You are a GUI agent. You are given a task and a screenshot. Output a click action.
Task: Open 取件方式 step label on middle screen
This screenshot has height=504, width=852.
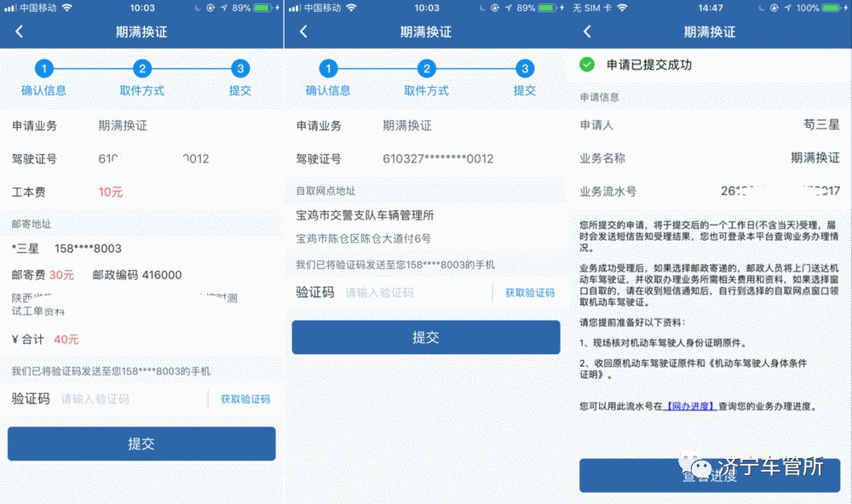(427, 90)
